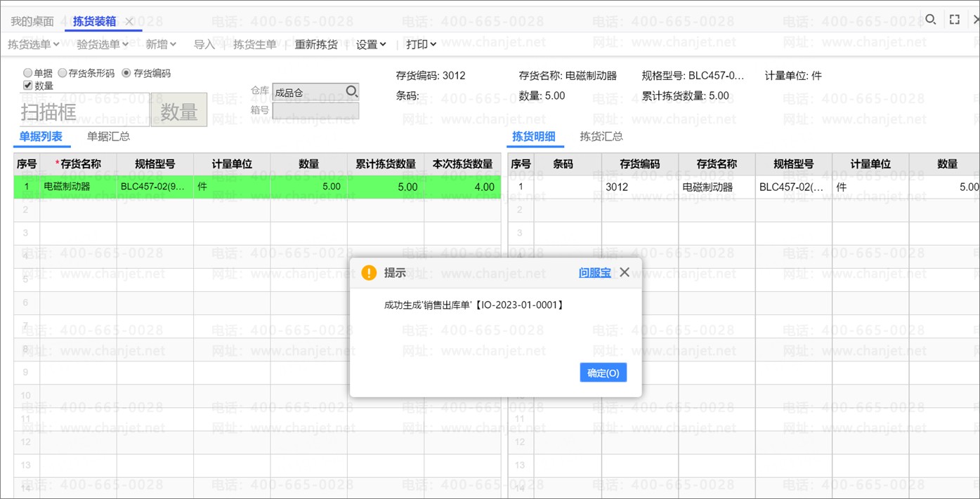Open the 问服宝 help link
This screenshot has height=499, width=980.
[594, 273]
